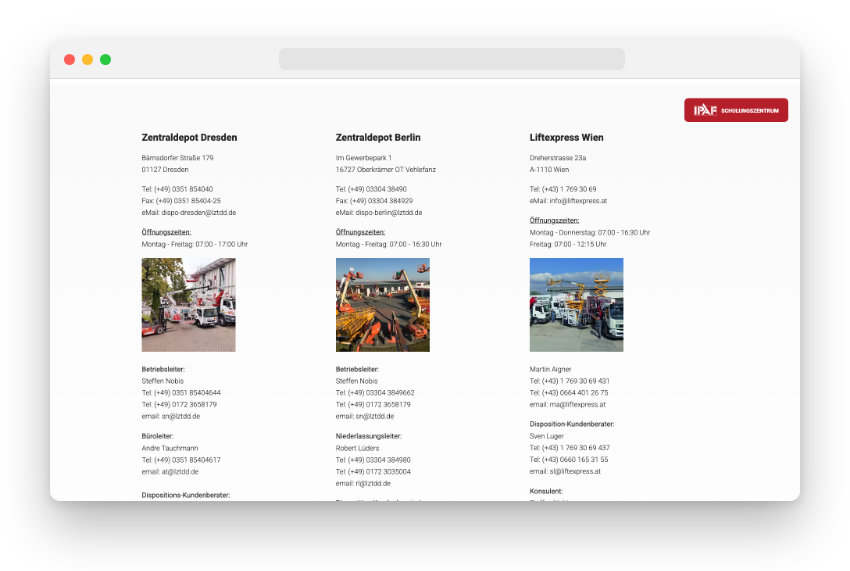The width and height of the screenshot is (850, 571).
Task: Click the Zentraldepot Dresden heading
Action: [x=189, y=138]
